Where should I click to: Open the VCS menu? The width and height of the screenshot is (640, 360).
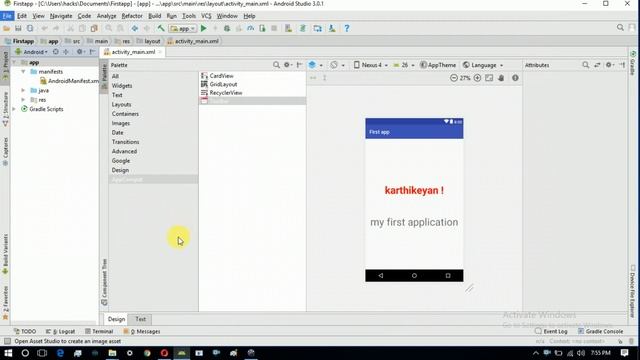[x=206, y=16]
